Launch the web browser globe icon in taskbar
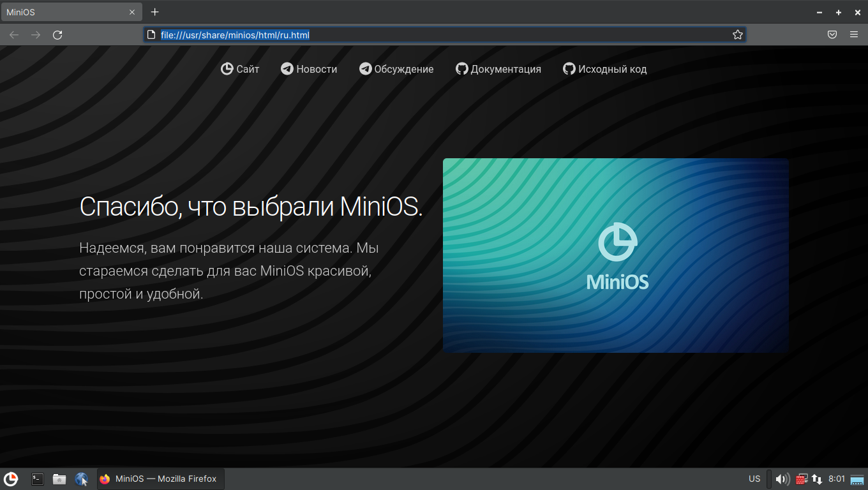Viewport: 868px width, 490px height. 82,479
